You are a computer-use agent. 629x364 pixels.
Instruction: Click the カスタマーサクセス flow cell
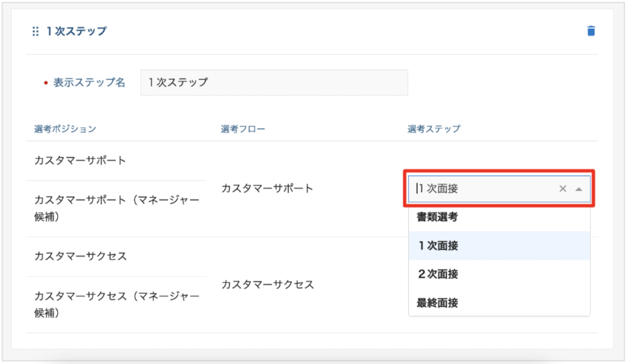(x=267, y=285)
